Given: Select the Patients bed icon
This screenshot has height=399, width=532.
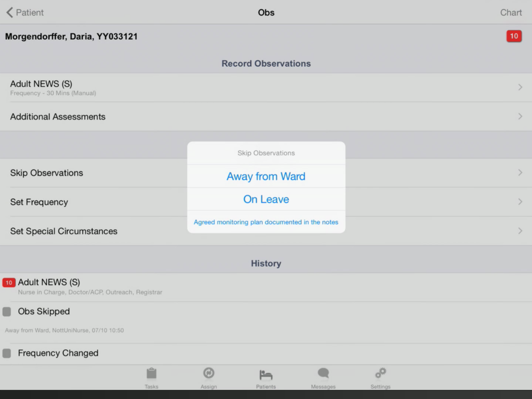Looking at the screenshot, I should click(266, 375).
